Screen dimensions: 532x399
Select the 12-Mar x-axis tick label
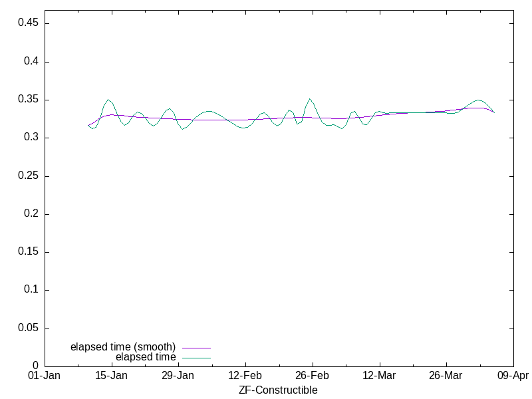[379, 376]
